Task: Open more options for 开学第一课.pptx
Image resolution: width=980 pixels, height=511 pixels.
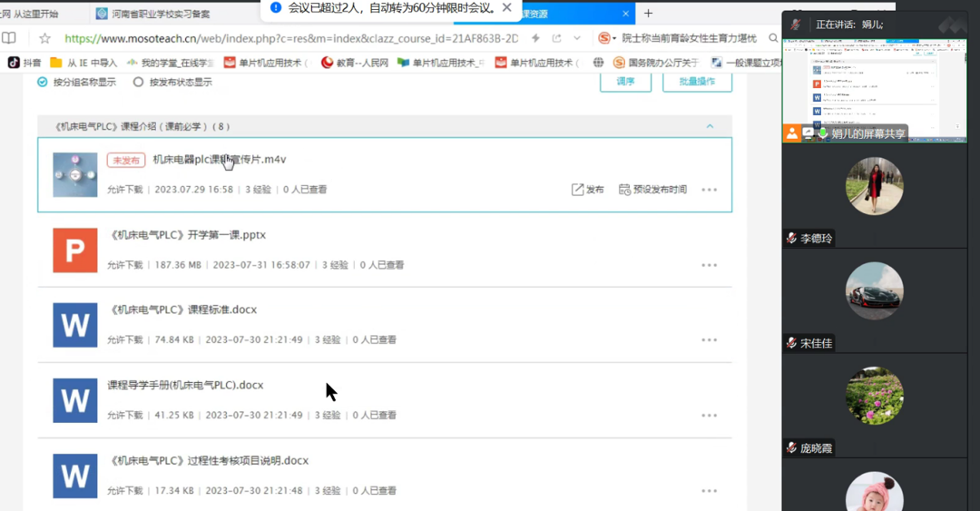Action: click(x=710, y=265)
